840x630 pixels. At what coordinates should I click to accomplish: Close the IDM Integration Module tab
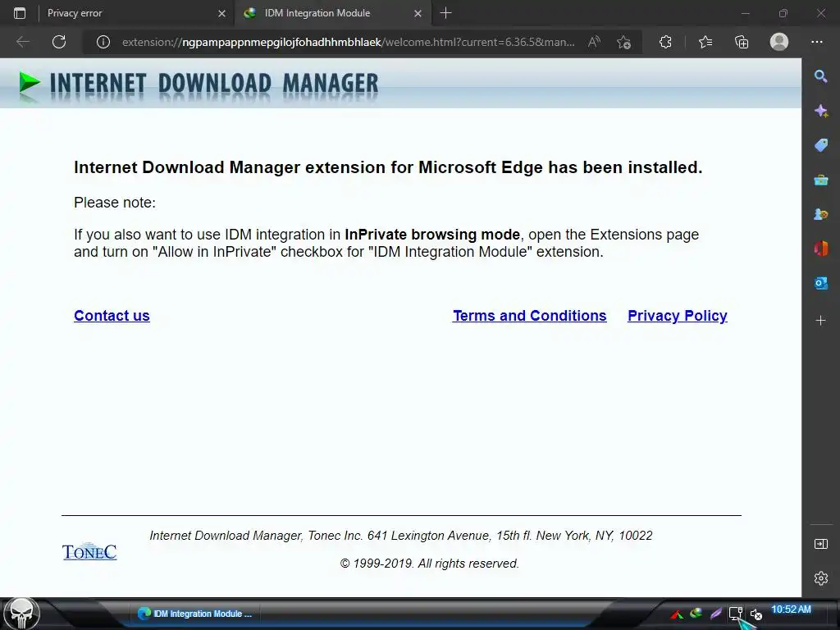pyautogui.click(x=418, y=13)
